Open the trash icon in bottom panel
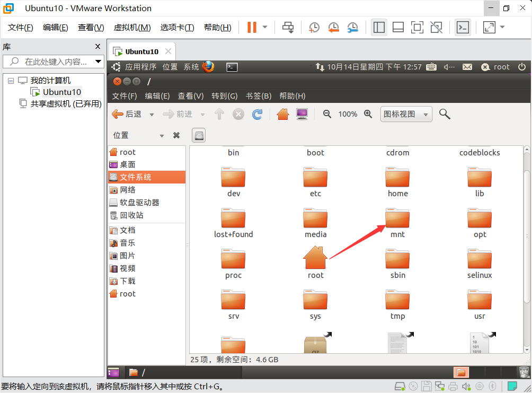Image resolution: width=532 pixels, height=393 pixels. click(524, 373)
